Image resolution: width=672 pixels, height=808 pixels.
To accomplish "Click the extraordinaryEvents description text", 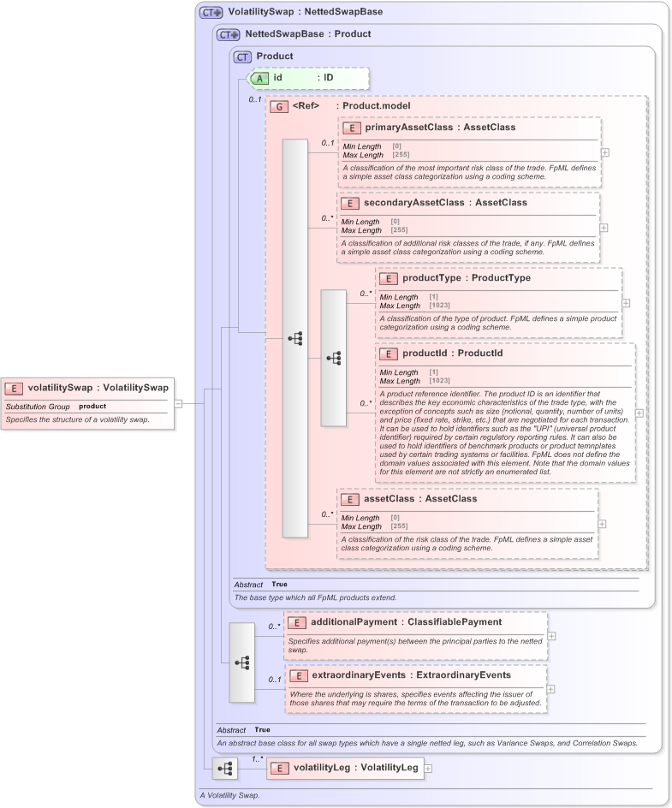I will [415, 698].
